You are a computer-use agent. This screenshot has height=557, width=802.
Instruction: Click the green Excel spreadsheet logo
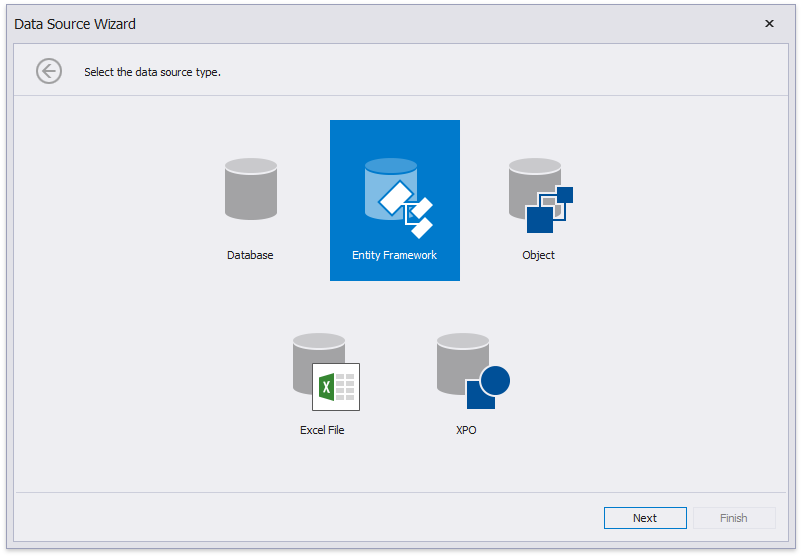coord(336,387)
